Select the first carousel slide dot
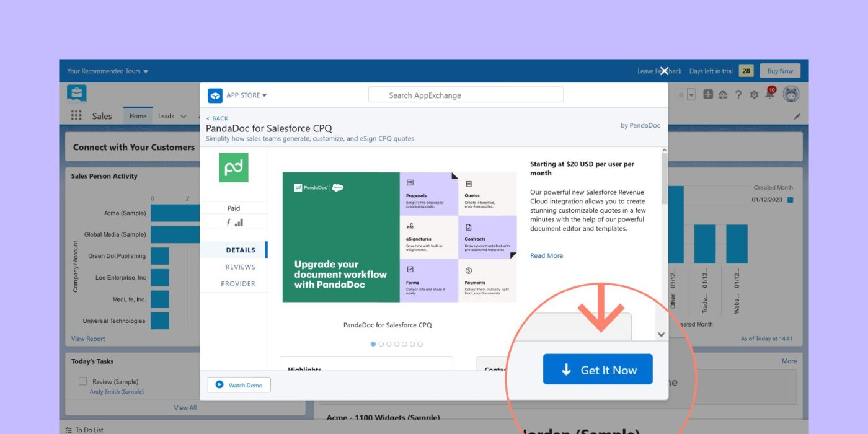 (x=373, y=344)
